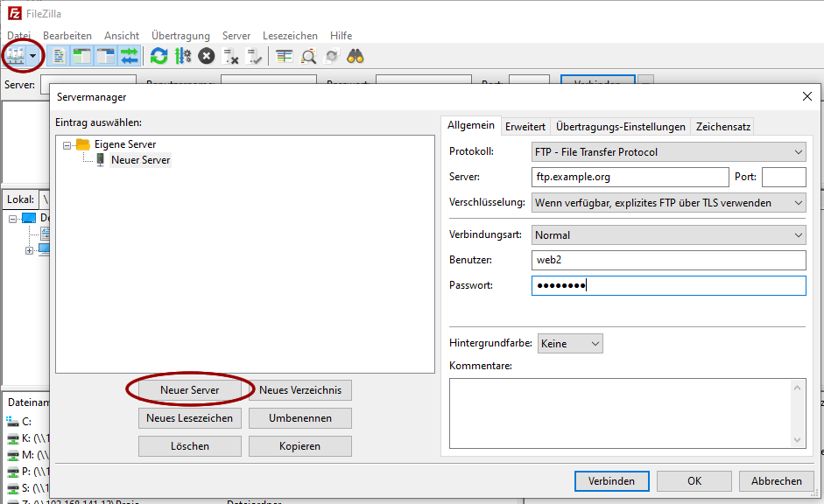
Task: Open the Verschlüsselung dropdown
Action: click(x=668, y=203)
